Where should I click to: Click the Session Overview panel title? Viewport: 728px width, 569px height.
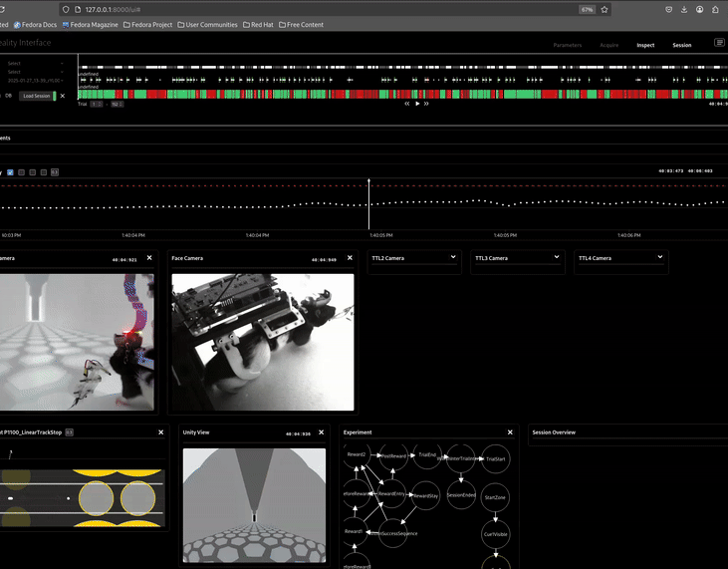pos(554,432)
